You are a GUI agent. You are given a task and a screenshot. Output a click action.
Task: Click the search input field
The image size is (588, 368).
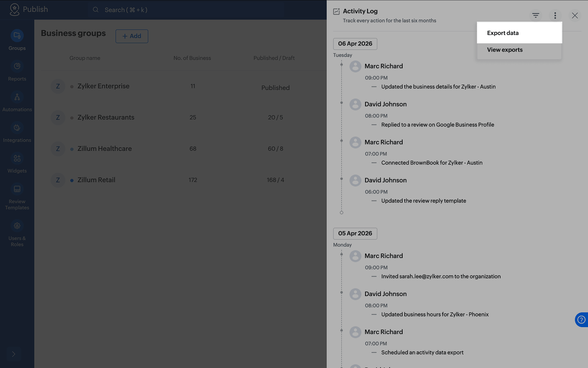coord(186,10)
